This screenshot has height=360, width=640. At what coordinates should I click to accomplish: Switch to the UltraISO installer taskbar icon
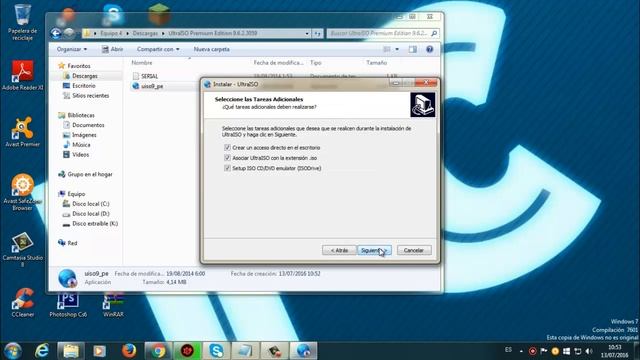[303, 351]
